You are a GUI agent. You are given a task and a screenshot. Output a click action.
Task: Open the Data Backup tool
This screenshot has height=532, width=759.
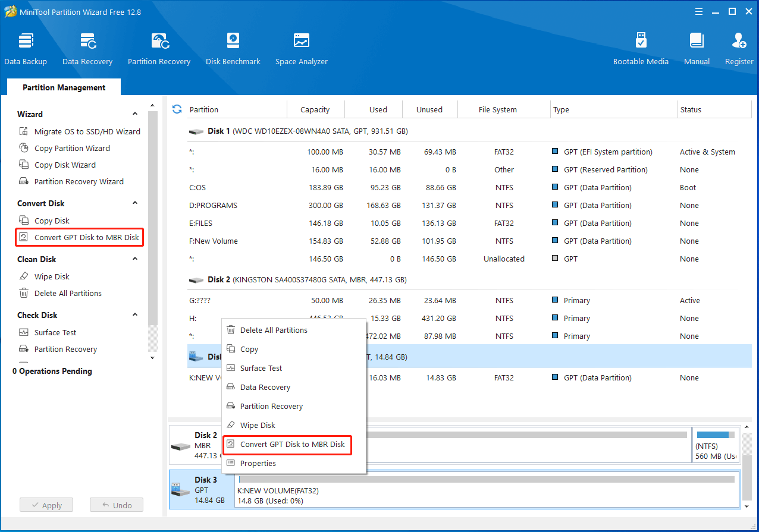[26, 49]
